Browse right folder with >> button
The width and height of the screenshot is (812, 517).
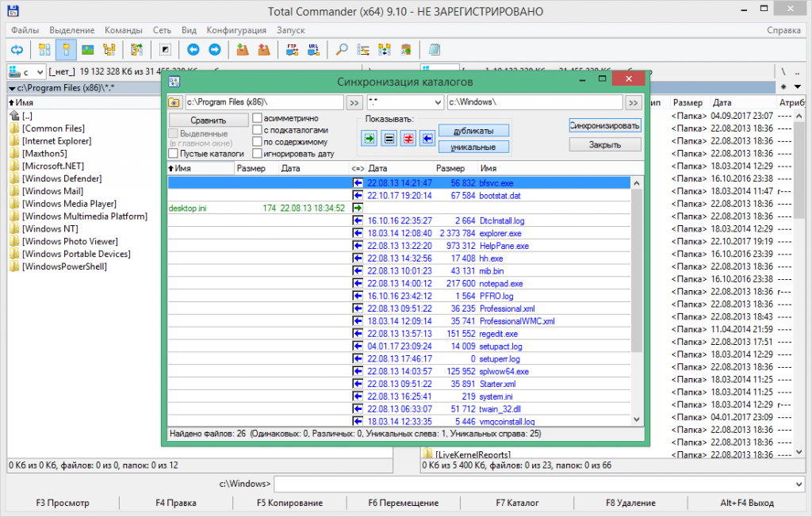click(633, 102)
